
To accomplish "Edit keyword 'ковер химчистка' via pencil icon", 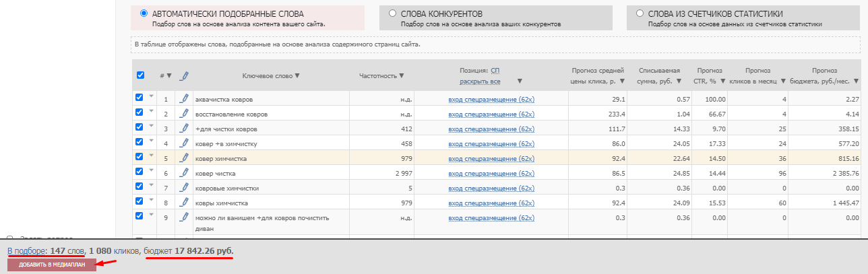I will (184, 158).
